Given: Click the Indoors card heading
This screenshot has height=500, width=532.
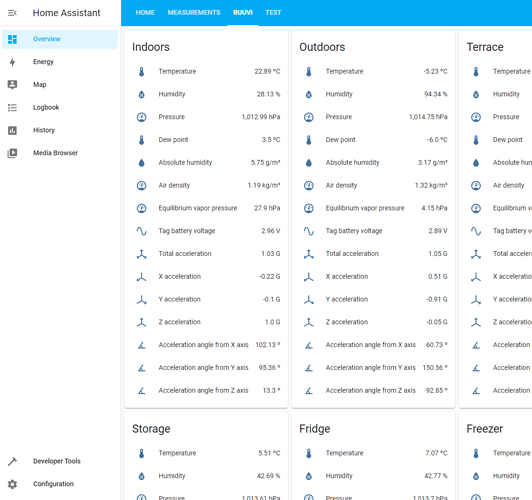Looking at the screenshot, I should tap(151, 47).
